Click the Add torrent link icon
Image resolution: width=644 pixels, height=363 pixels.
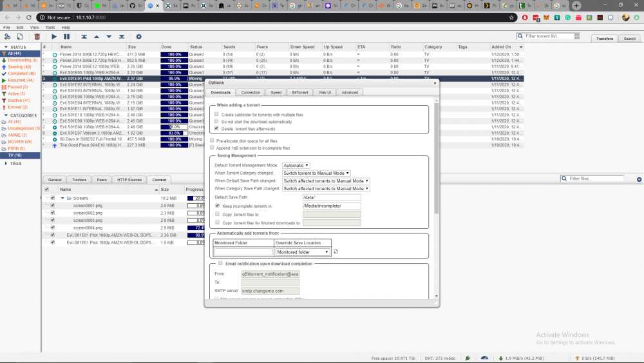(x=7, y=37)
